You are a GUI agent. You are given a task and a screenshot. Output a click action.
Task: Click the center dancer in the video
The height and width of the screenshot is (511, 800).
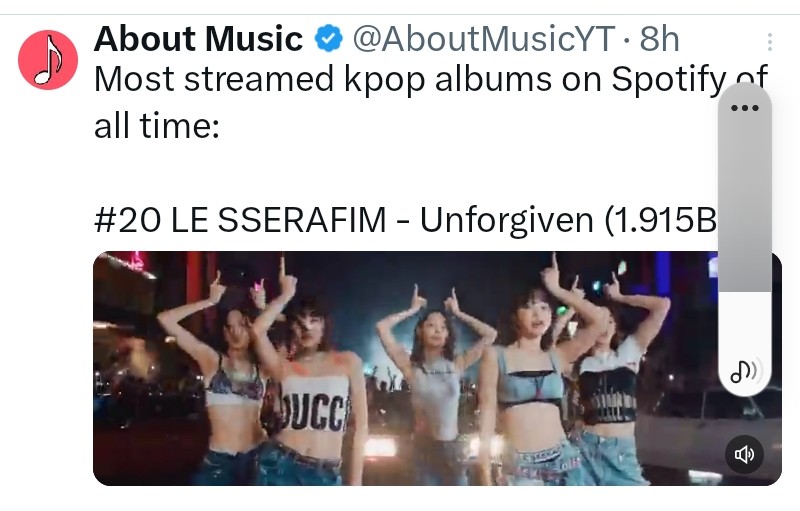point(434,377)
